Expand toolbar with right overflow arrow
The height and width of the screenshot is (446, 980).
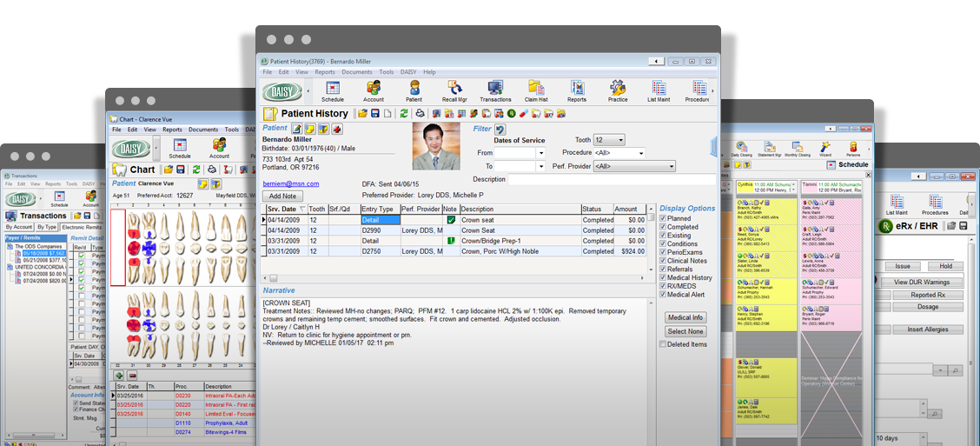click(x=714, y=91)
